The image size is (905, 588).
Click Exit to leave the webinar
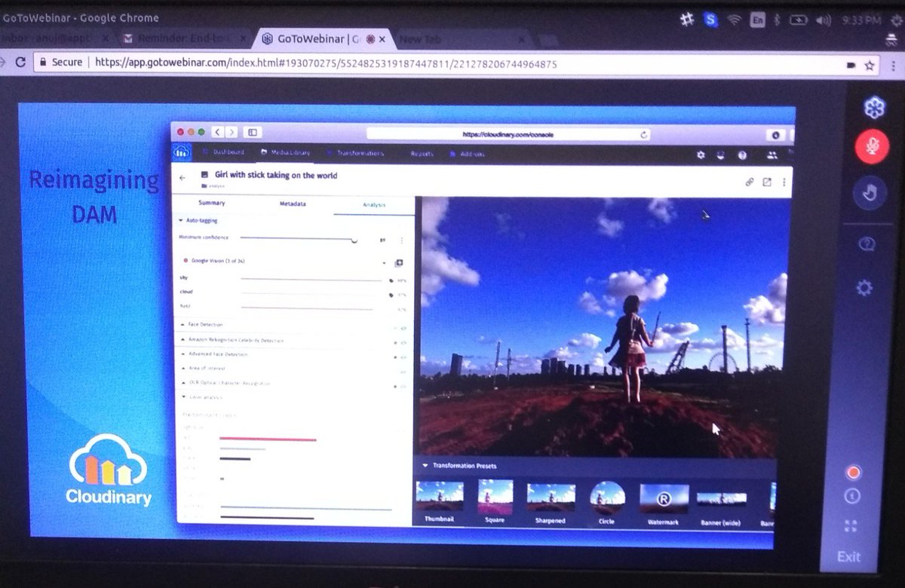[848, 556]
